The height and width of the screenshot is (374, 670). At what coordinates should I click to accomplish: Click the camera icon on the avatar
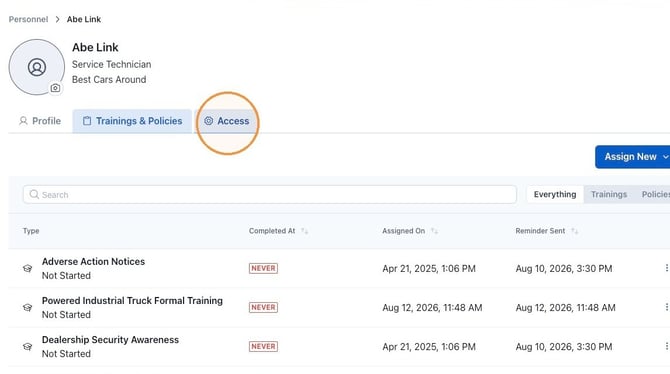(x=55, y=88)
